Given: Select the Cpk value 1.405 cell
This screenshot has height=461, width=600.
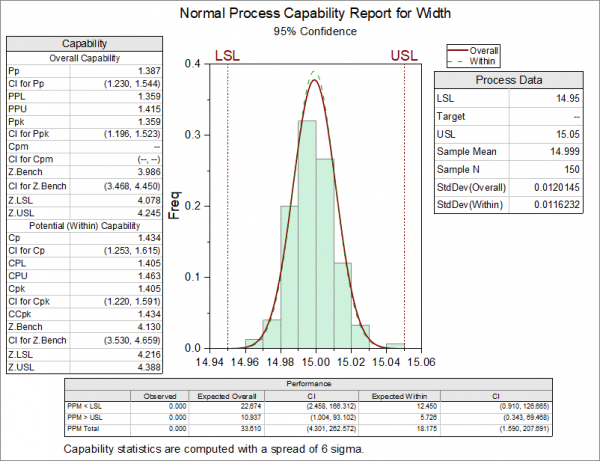Looking at the screenshot, I should tap(116, 288).
